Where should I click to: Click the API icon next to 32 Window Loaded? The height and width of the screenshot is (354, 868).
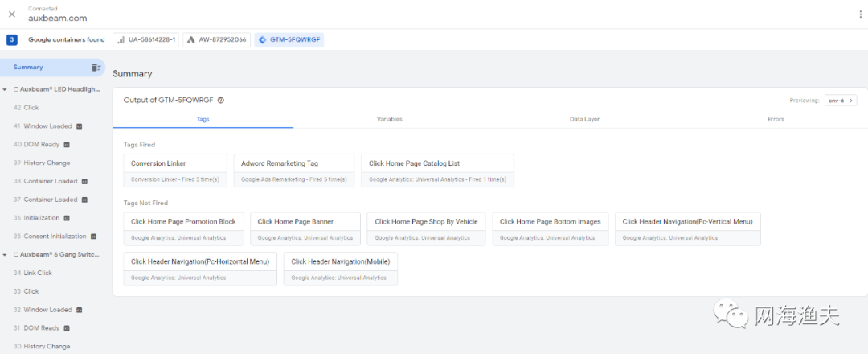79,310
